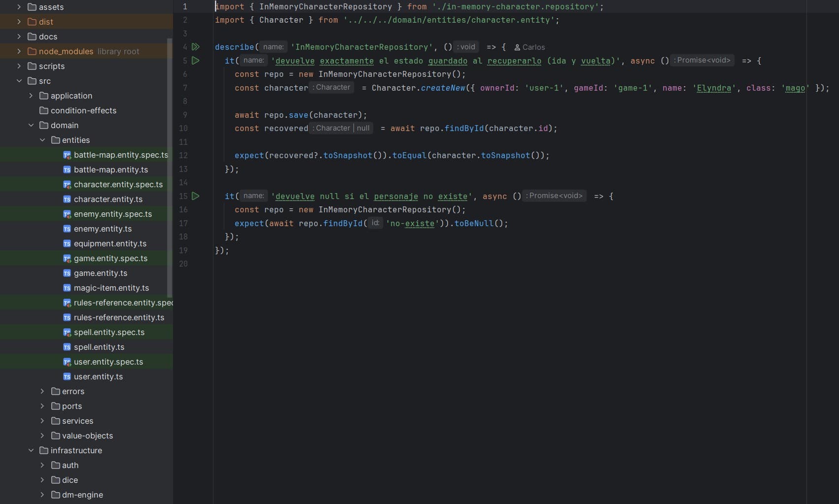Select enemy.entity.ts file icon
Image resolution: width=839 pixels, height=504 pixels.
(x=67, y=229)
